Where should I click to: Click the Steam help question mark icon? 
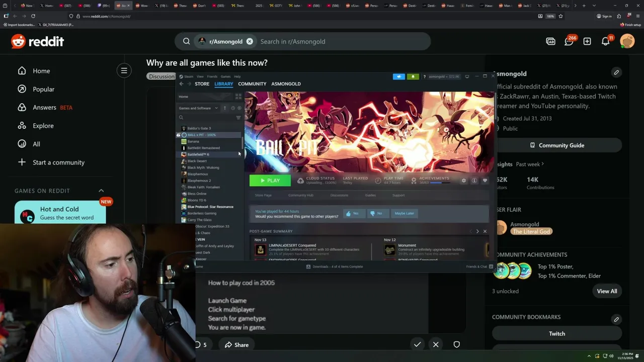click(x=424, y=76)
